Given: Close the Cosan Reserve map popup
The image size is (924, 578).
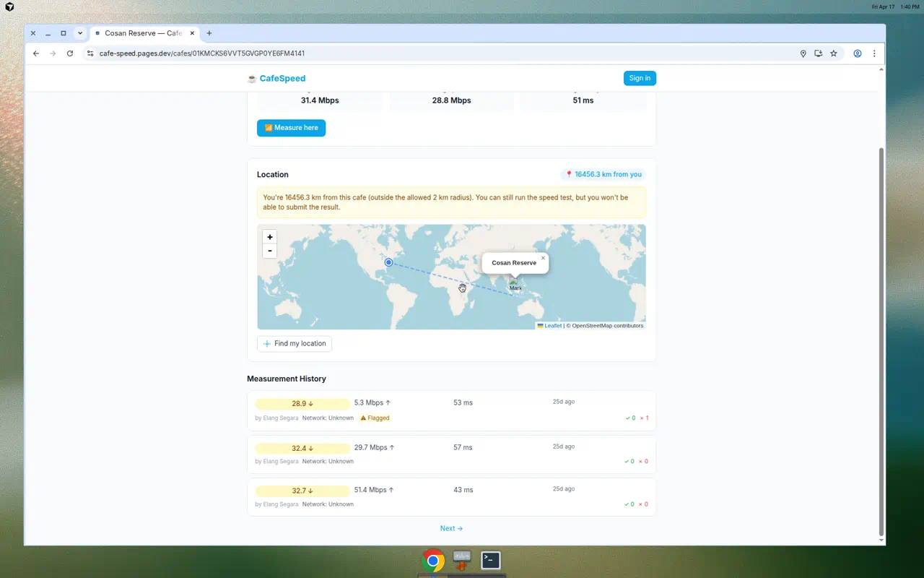Looking at the screenshot, I should [543, 258].
